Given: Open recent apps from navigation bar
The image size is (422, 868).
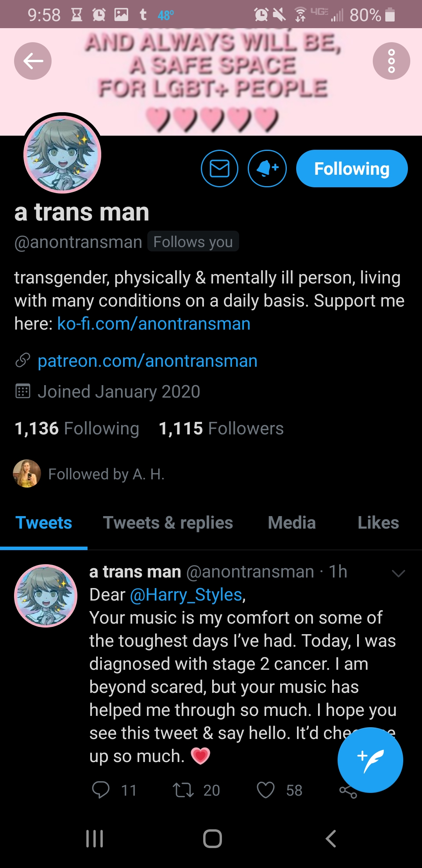Looking at the screenshot, I should click(x=95, y=839).
